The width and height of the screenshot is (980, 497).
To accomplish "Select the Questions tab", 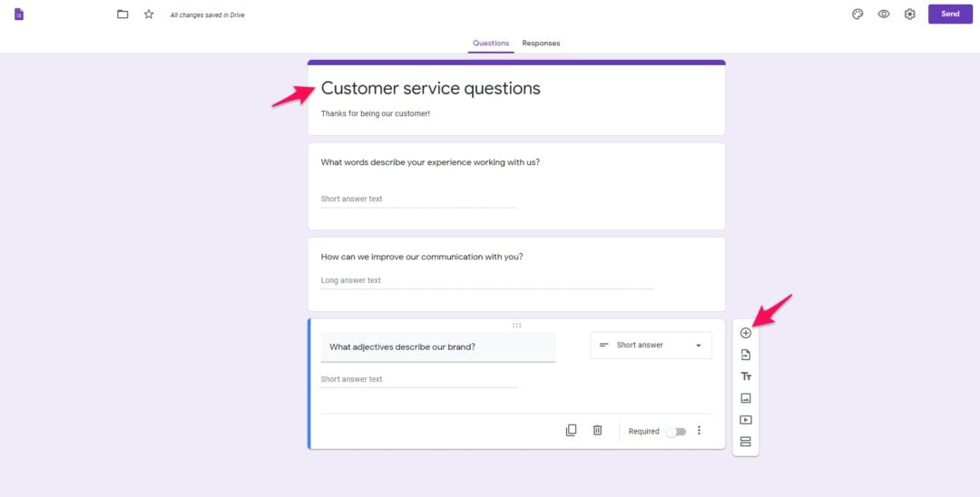I will tap(491, 44).
